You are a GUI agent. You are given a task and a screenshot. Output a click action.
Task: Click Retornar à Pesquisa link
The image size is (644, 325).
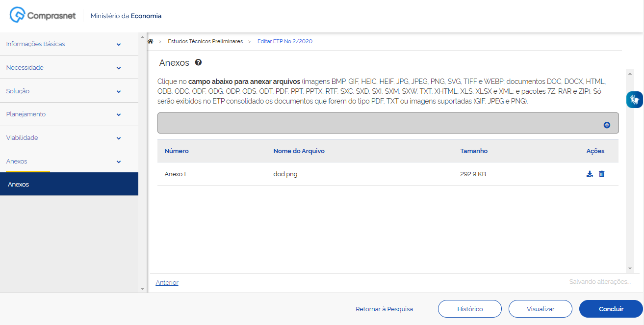(384, 309)
